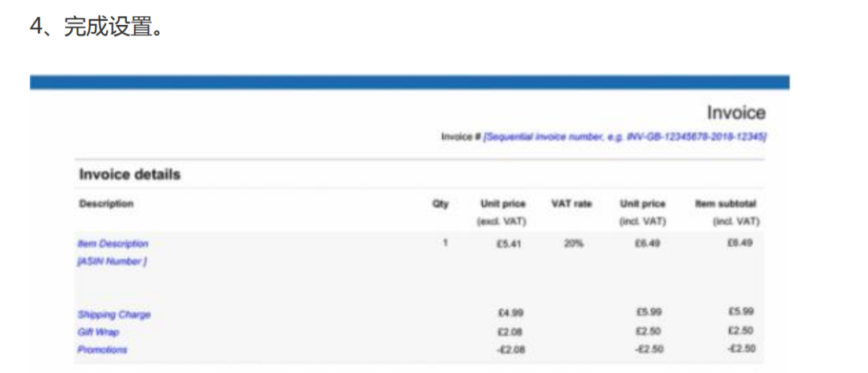Click the Qty column header
868x373 pixels.
440,204
